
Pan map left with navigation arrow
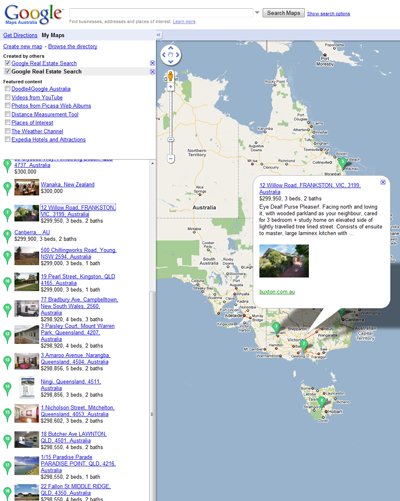pos(164,55)
